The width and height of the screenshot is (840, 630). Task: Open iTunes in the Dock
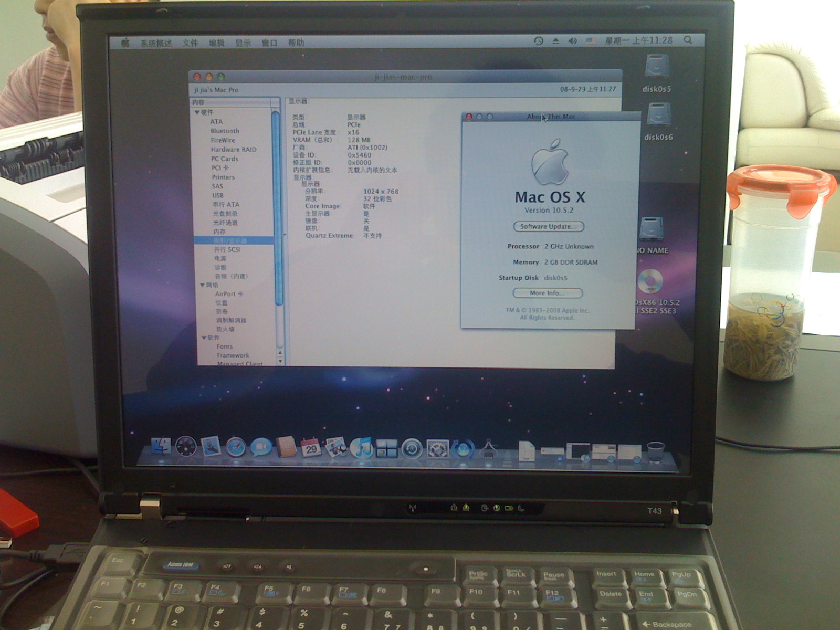361,448
